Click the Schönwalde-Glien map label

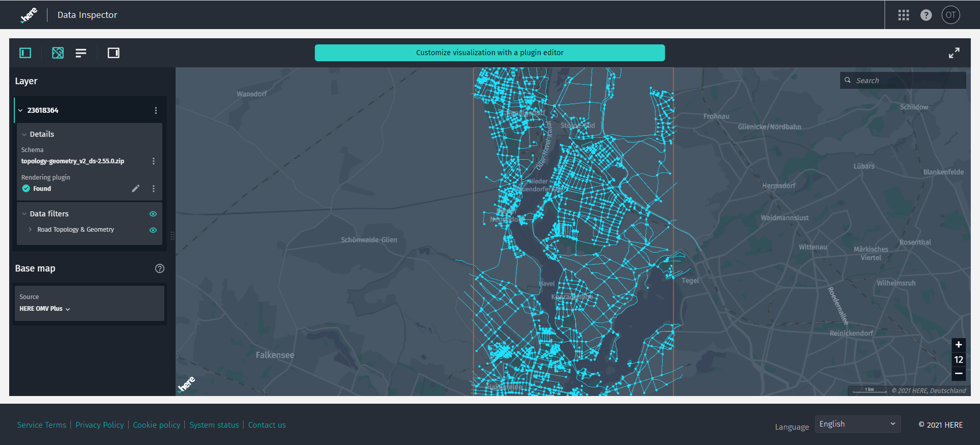[x=369, y=240]
